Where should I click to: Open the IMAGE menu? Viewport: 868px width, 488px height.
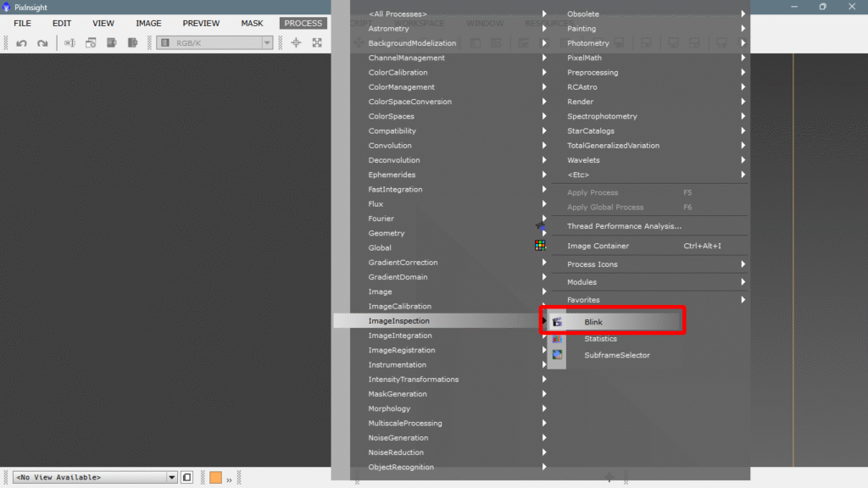click(x=149, y=23)
